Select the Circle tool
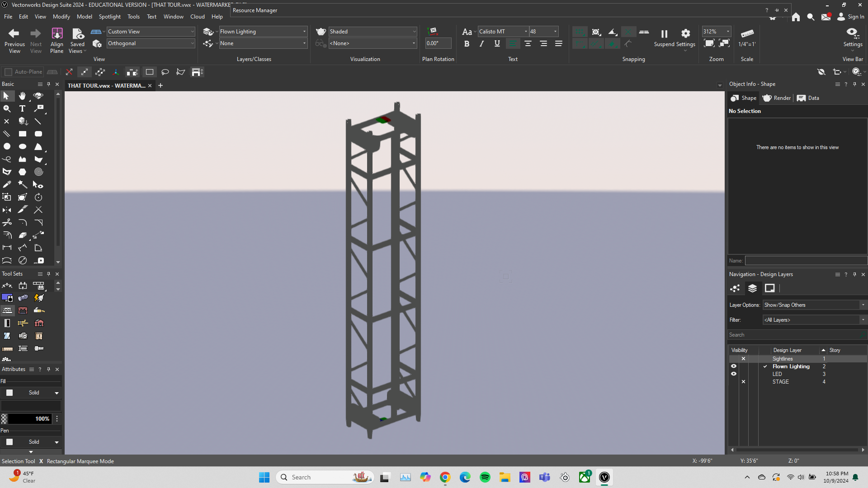Image resolution: width=868 pixels, height=488 pixels. [7, 146]
